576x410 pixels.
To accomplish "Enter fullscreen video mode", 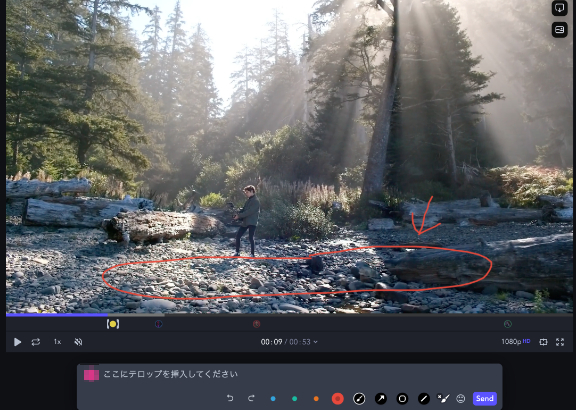I will point(560,342).
